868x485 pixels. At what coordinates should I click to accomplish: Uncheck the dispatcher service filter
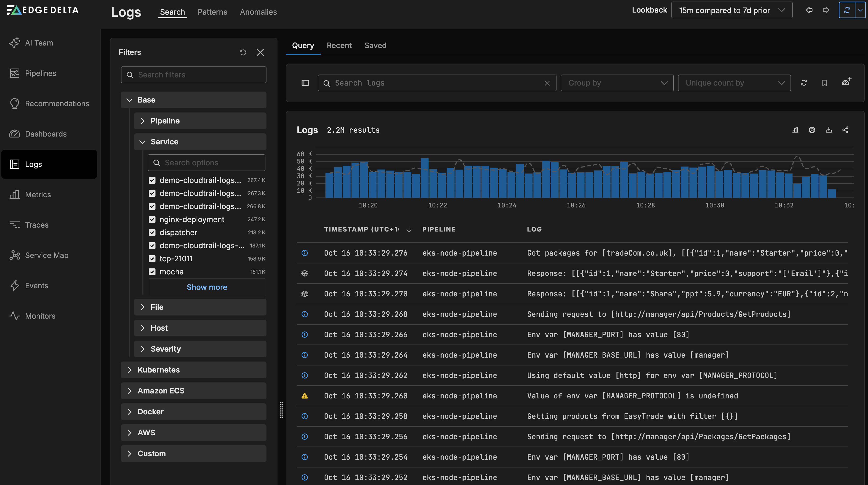pos(152,233)
